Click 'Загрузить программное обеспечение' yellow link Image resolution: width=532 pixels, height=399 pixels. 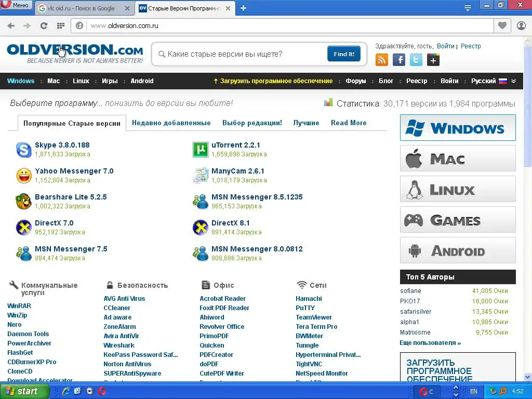[273, 81]
